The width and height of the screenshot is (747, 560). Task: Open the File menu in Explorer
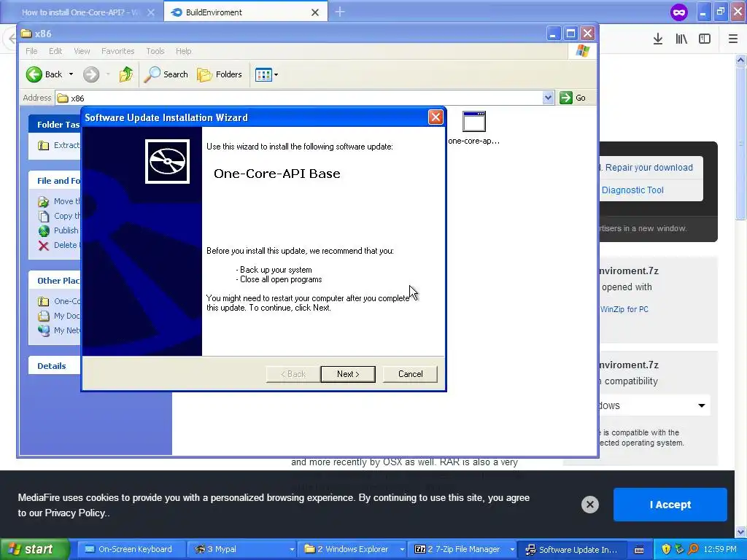[x=31, y=51]
